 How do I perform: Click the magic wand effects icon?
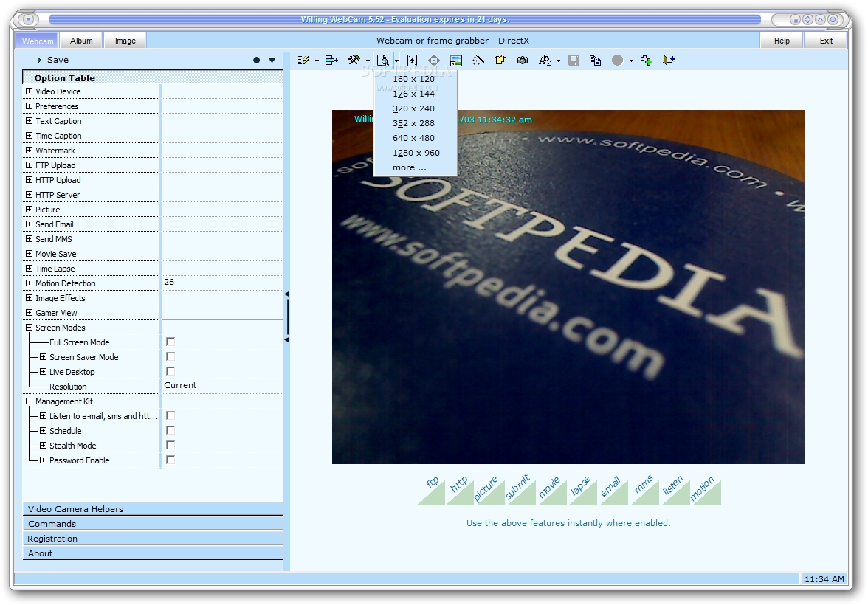(478, 60)
